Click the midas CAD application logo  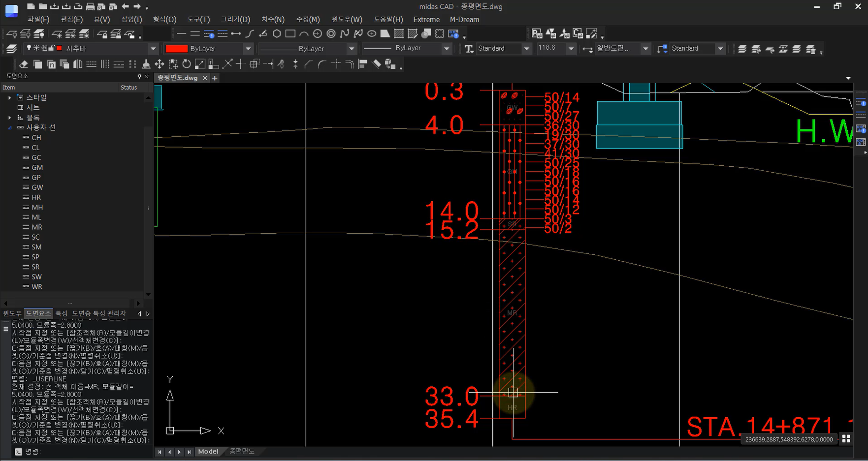(11, 10)
